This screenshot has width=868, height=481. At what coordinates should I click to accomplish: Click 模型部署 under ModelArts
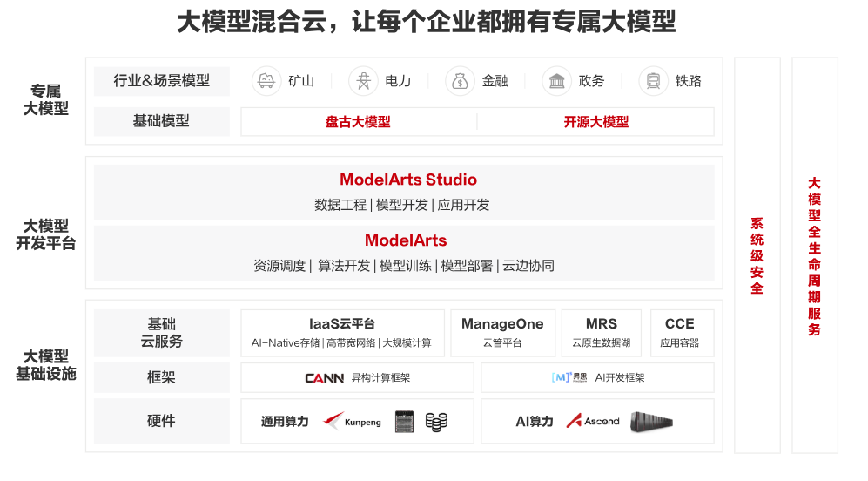coord(467,266)
